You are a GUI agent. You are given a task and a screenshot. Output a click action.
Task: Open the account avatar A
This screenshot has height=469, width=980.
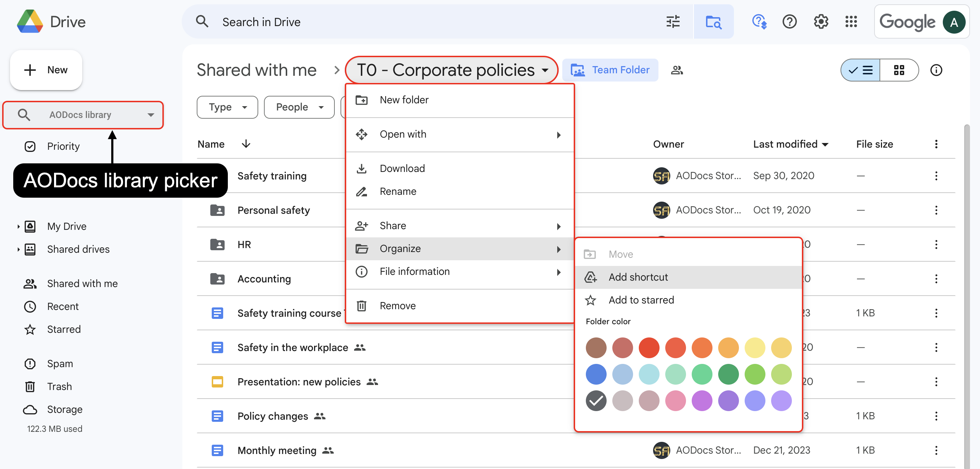[x=954, y=22]
